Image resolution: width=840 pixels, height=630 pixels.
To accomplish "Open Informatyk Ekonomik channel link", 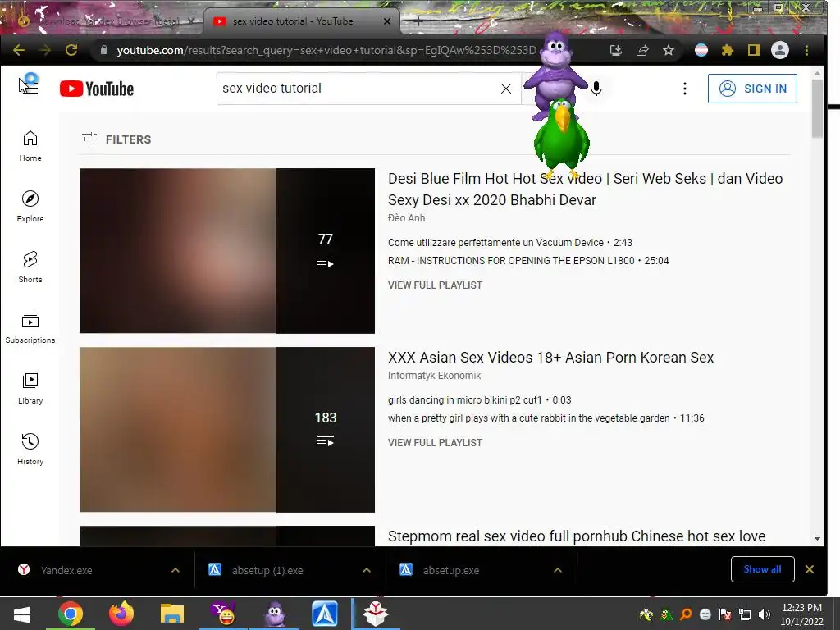I will coord(435,376).
